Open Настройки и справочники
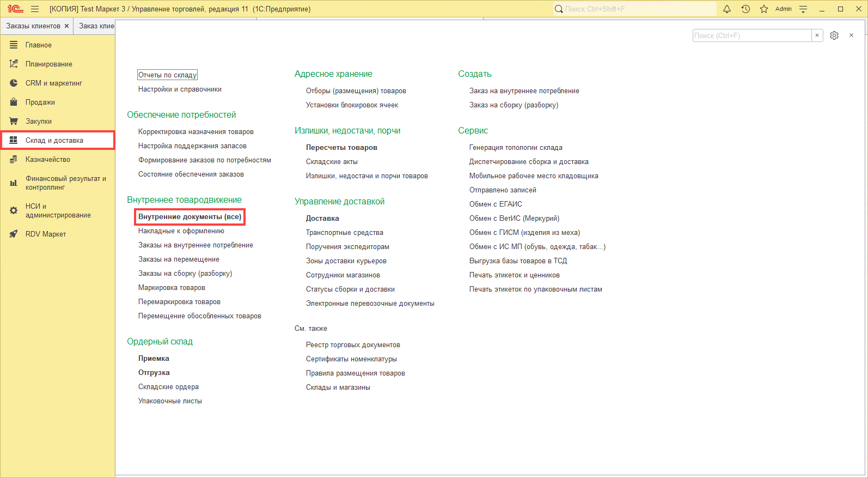The image size is (868, 478). tap(180, 89)
